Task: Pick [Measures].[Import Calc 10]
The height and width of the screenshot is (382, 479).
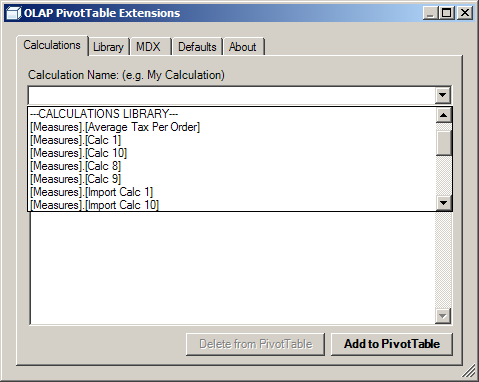Action: click(x=232, y=205)
